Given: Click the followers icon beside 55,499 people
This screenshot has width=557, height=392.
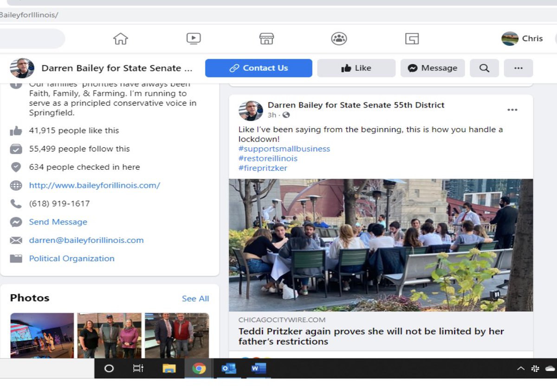Looking at the screenshot, I should 16,149.
